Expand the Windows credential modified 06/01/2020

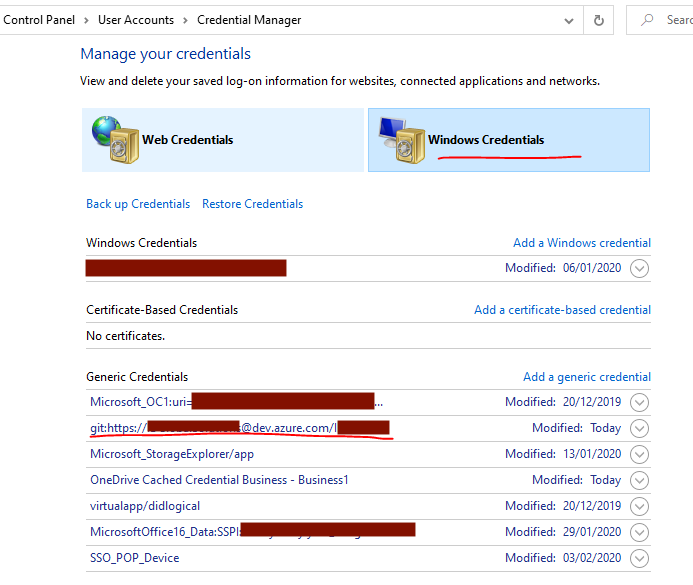pyautogui.click(x=639, y=268)
